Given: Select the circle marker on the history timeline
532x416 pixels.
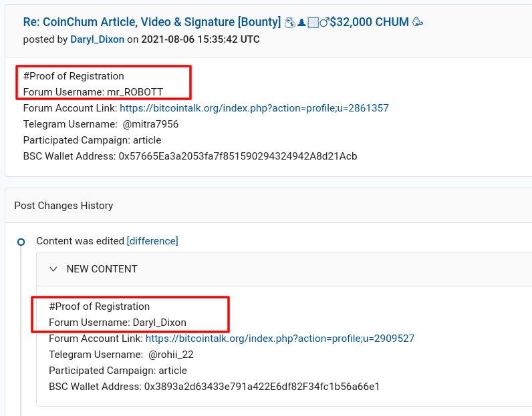Looking at the screenshot, I should point(21,242).
